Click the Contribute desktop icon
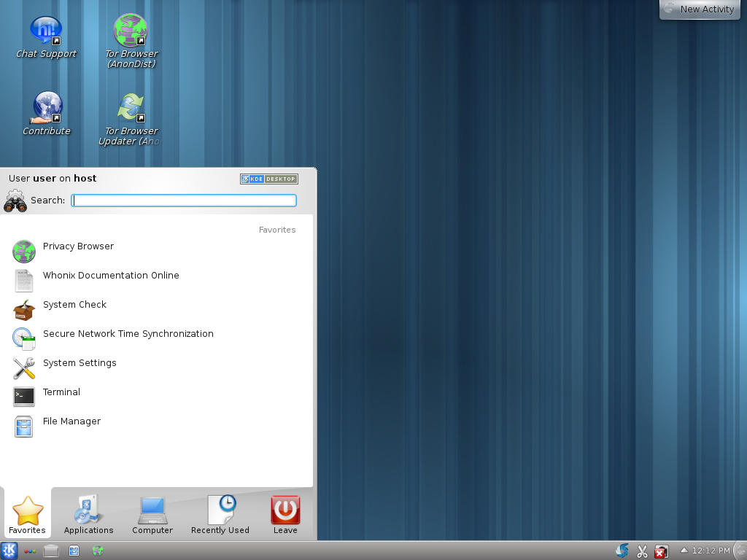This screenshot has height=560, width=747. 47,108
